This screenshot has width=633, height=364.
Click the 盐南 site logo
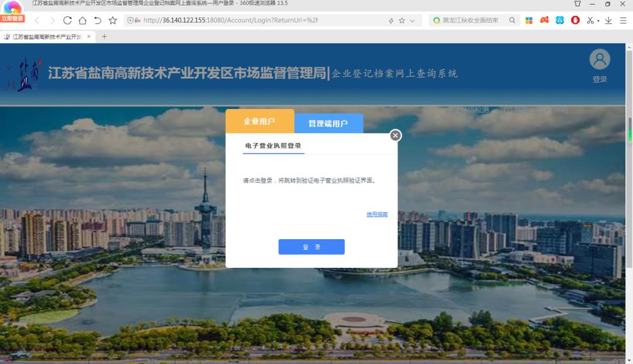coord(23,73)
